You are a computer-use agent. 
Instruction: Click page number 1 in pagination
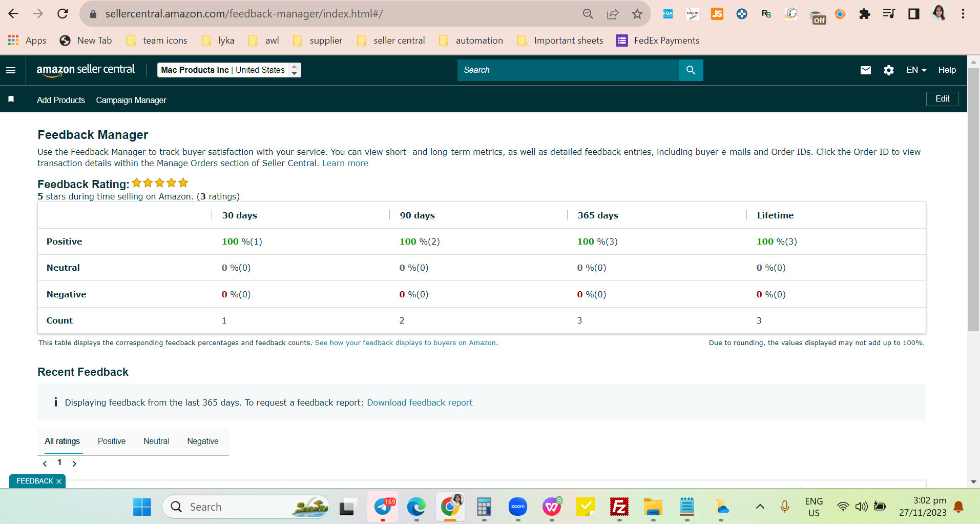(x=59, y=462)
